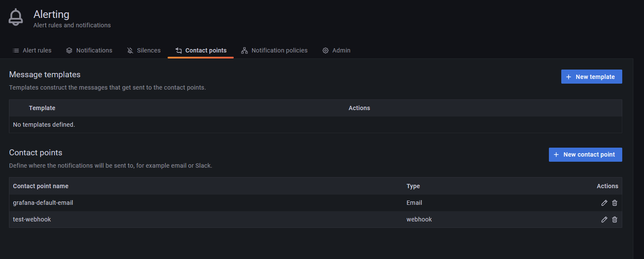Delete the test-webhook contact point
The image size is (644, 259).
click(x=615, y=219)
